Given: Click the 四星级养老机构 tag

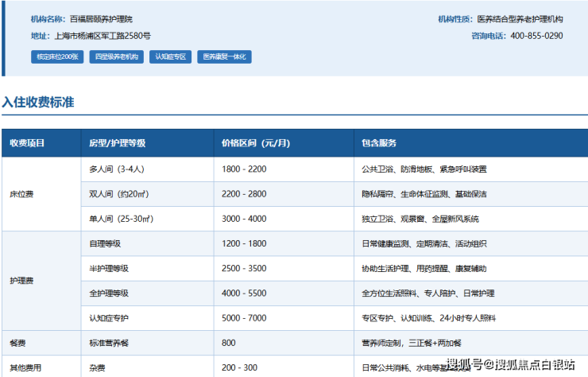Looking at the screenshot, I should tap(117, 56).
